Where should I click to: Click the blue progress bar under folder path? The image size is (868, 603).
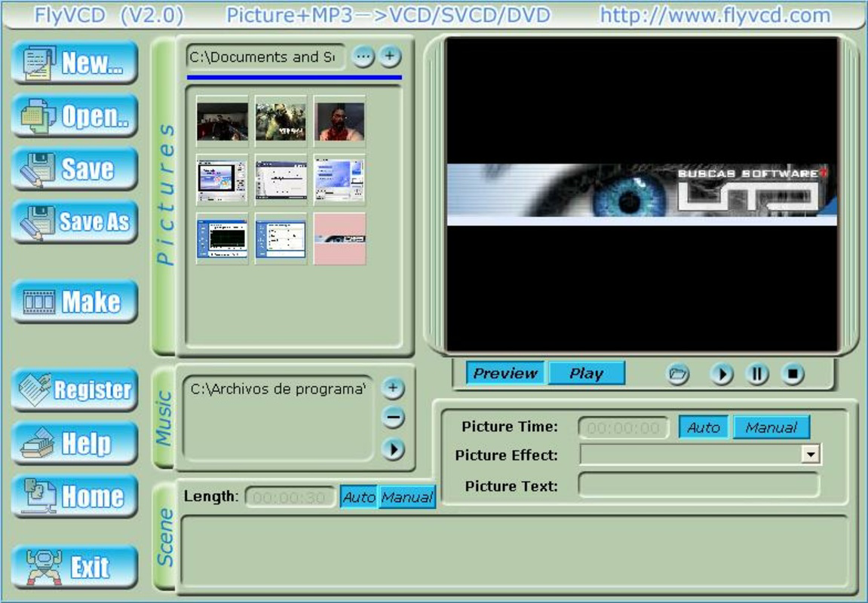(295, 78)
